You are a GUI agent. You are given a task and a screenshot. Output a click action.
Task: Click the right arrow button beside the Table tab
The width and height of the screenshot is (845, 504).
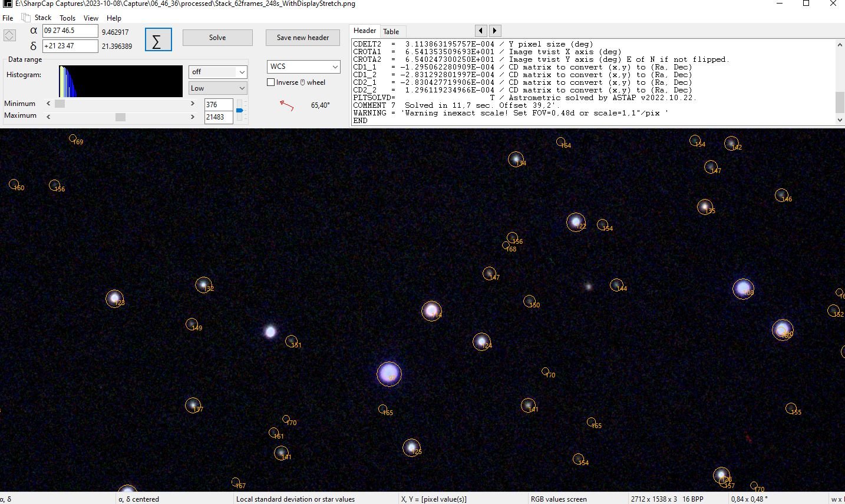coord(495,31)
